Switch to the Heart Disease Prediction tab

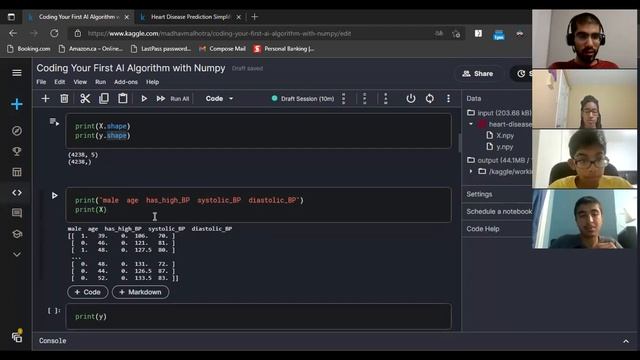(x=190, y=17)
